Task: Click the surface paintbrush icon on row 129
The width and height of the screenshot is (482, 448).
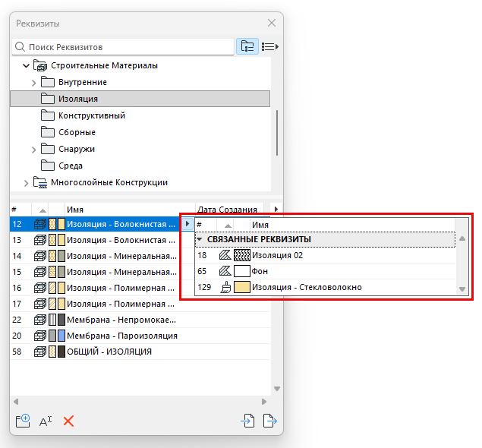Action: point(225,288)
